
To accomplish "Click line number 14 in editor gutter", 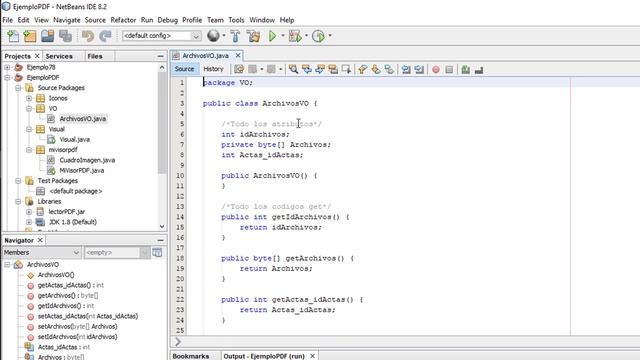I will tap(180, 217).
